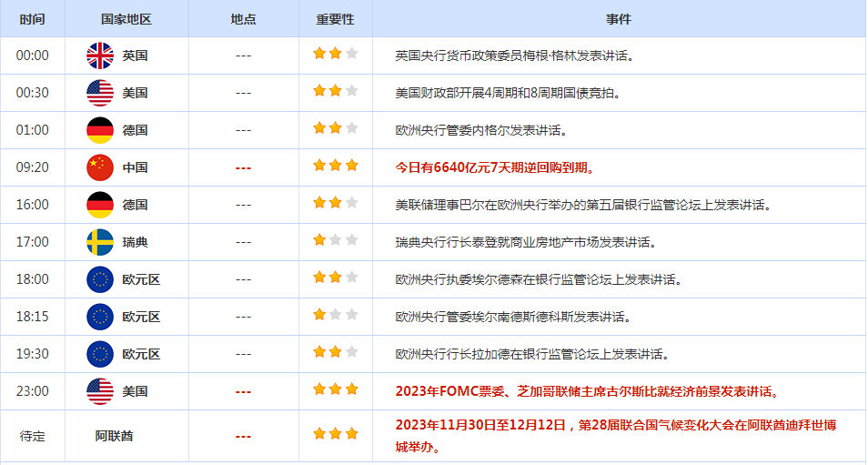Open the 瑞典央行行长泰登 speech event
This screenshot has width=868, height=465.
click(526, 242)
